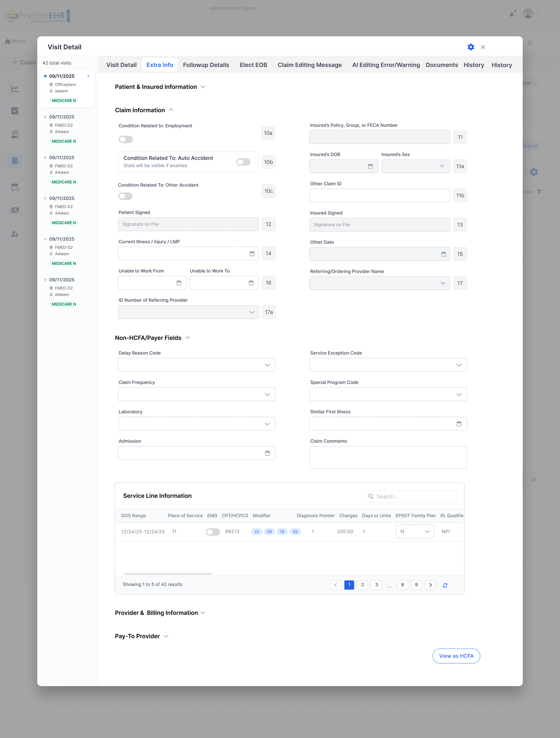The image size is (560, 738).
Task: Enable Condition Related to Employment toggle
Action: point(126,139)
